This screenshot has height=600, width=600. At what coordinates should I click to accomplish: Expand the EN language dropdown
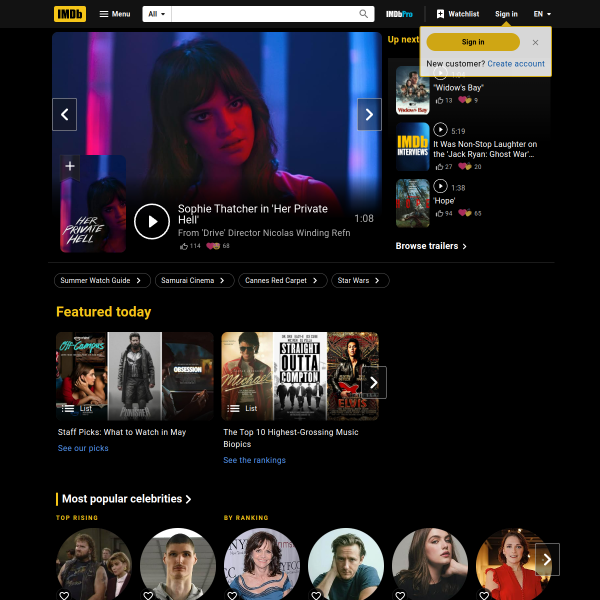[x=542, y=14]
